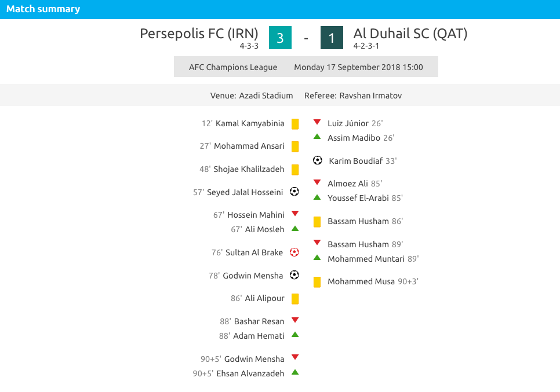Click the red substitution-out arrow by Hossein Mahini
Image resolution: width=560 pixels, height=392 pixels.
click(x=295, y=214)
